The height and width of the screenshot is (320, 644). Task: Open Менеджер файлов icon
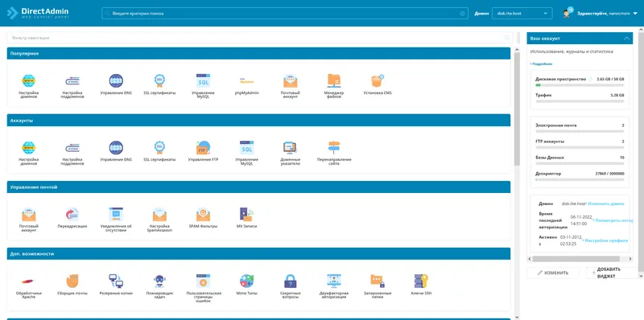click(x=334, y=81)
